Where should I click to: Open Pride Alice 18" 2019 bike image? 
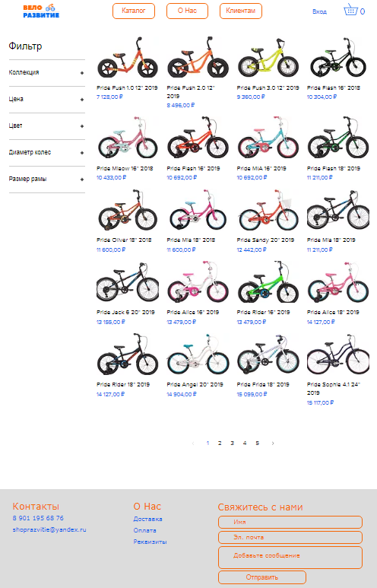[x=338, y=282]
